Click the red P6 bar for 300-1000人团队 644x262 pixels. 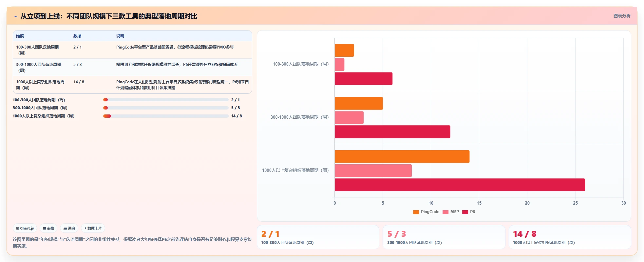[392, 132]
